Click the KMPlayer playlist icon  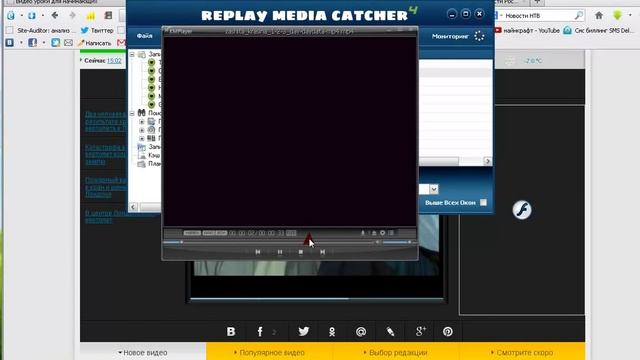click(x=391, y=233)
